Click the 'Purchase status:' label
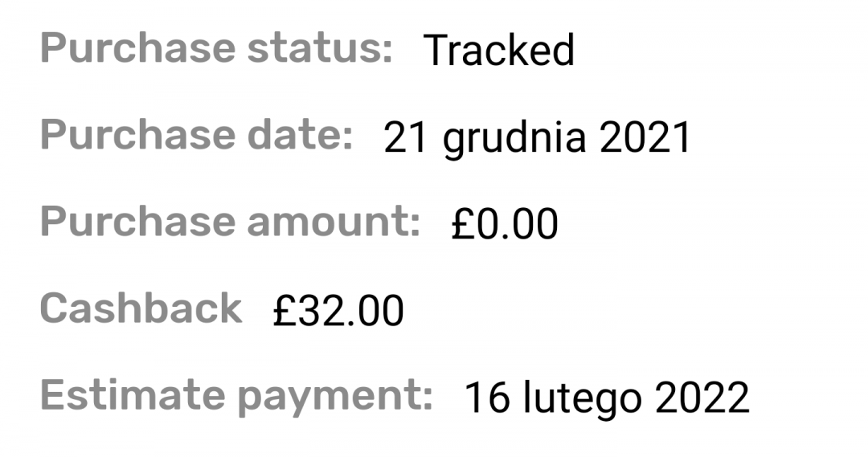This screenshot has width=868, height=457. point(215,50)
